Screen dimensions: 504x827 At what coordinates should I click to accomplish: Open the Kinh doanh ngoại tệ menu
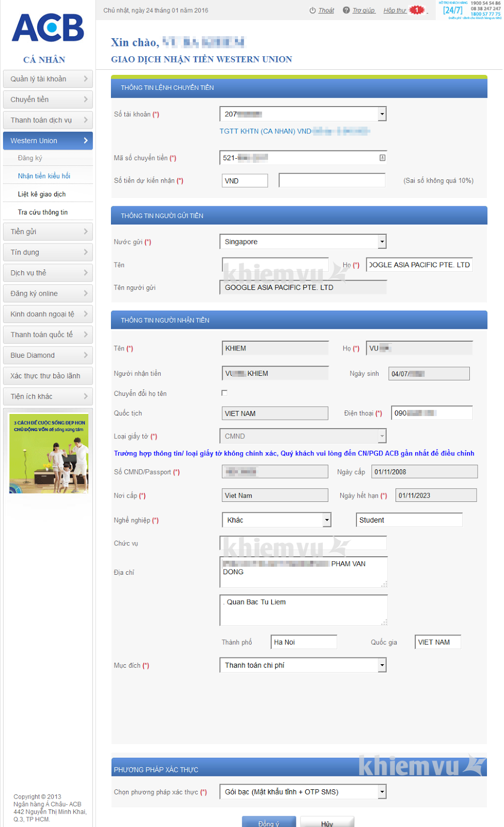48,314
